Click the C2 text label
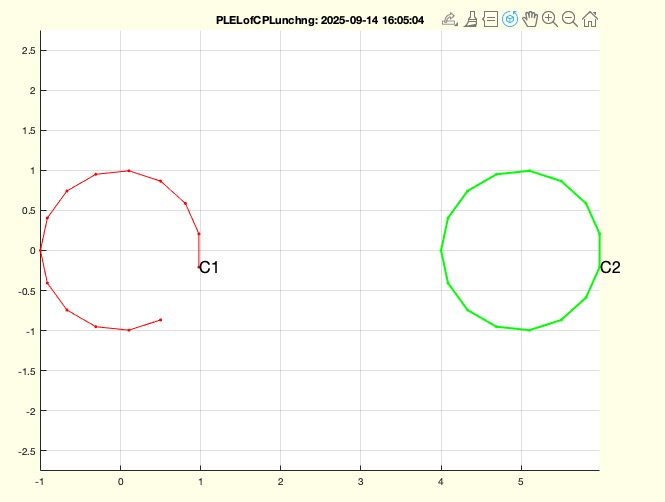 tap(610, 268)
